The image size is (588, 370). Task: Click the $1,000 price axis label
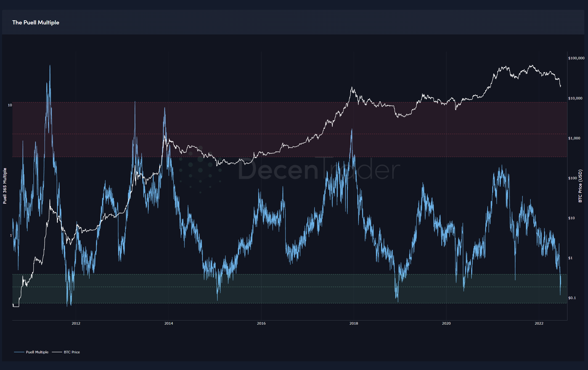pos(574,138)
